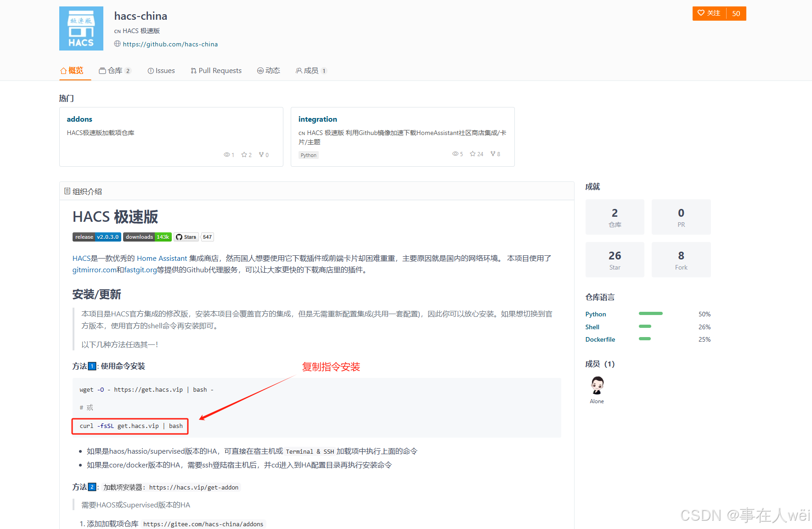
Task: Click the Alone member name
Action: pos(597,401)
